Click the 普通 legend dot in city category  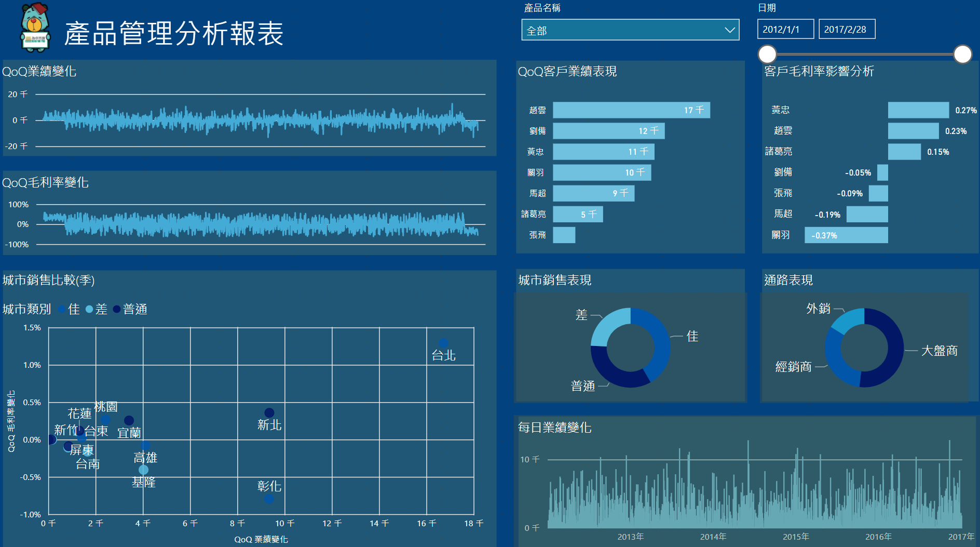(x=117, y=310)
